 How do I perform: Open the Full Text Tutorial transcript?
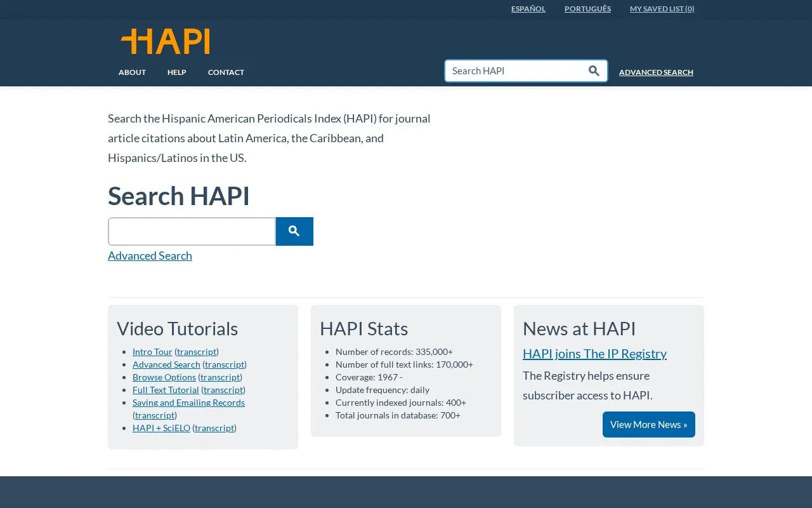click(223, 390)
